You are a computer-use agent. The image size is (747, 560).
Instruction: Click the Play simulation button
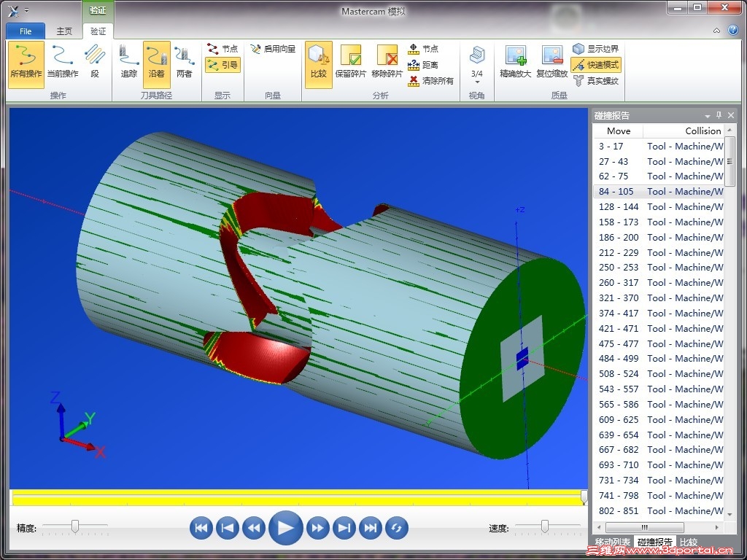click(286, 528)
